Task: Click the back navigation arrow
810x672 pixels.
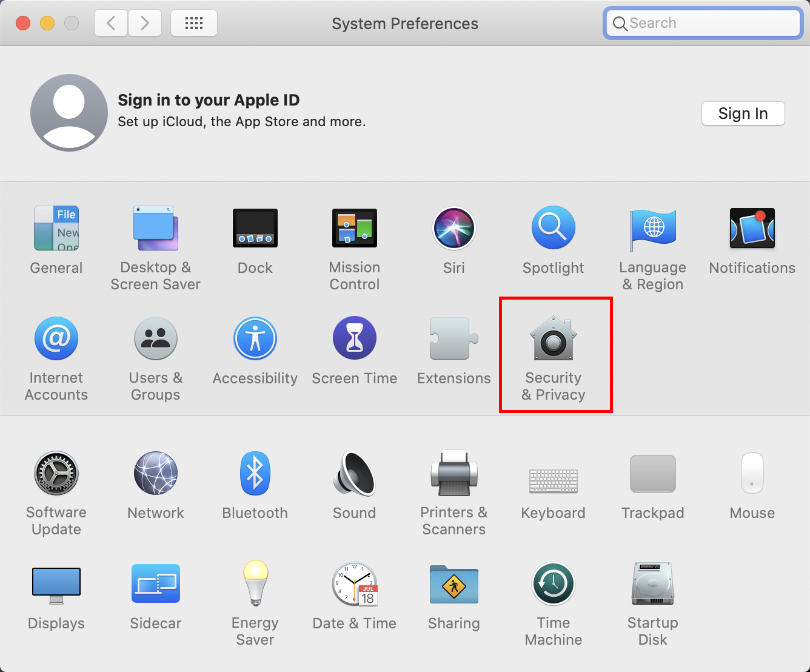Action: (111, 23)
